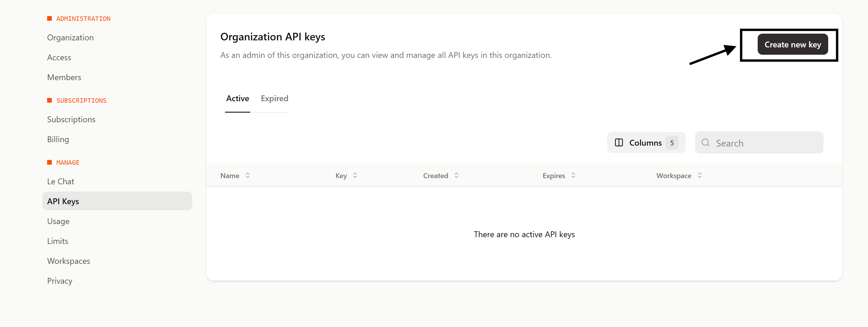Select the Active tab
Viewport: 868px width, 327px height.
(x=238, y=99)
